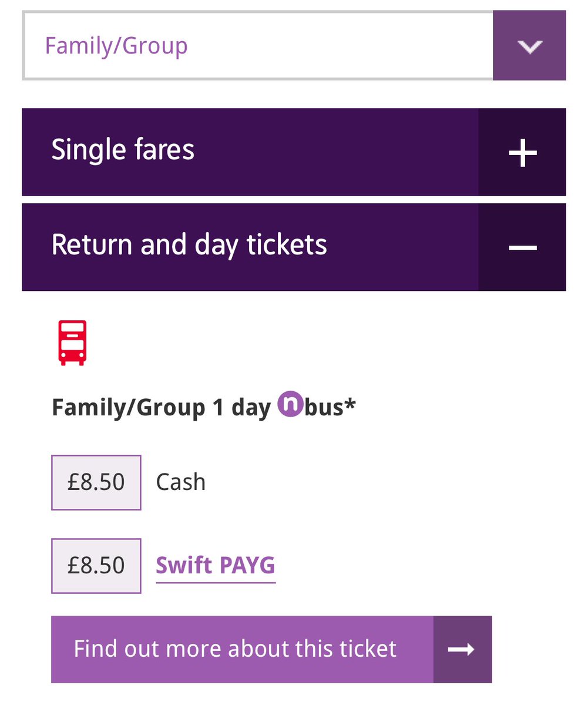Click the red double-decker bus icon
This screenshot has height=705, width=588.
(72, 343)
